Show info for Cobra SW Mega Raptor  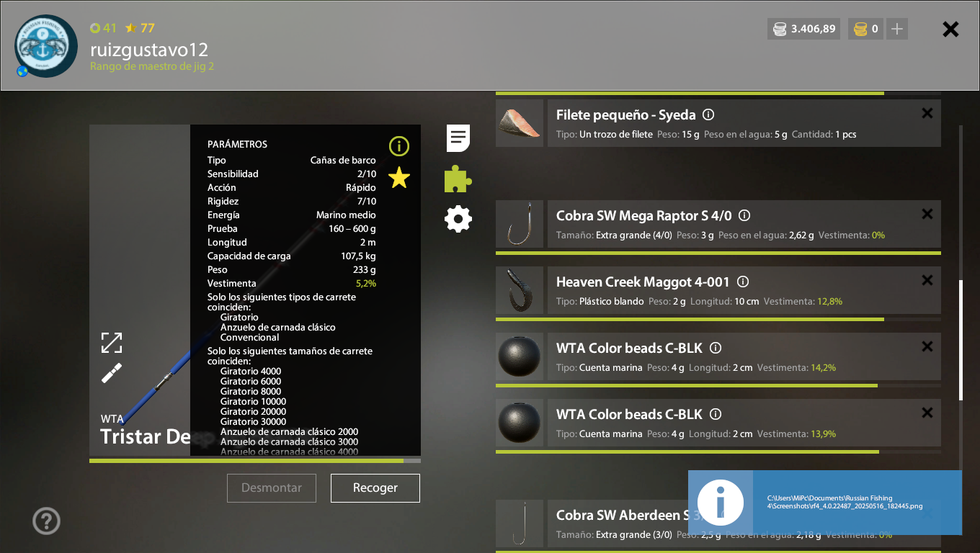click(744, 215)
